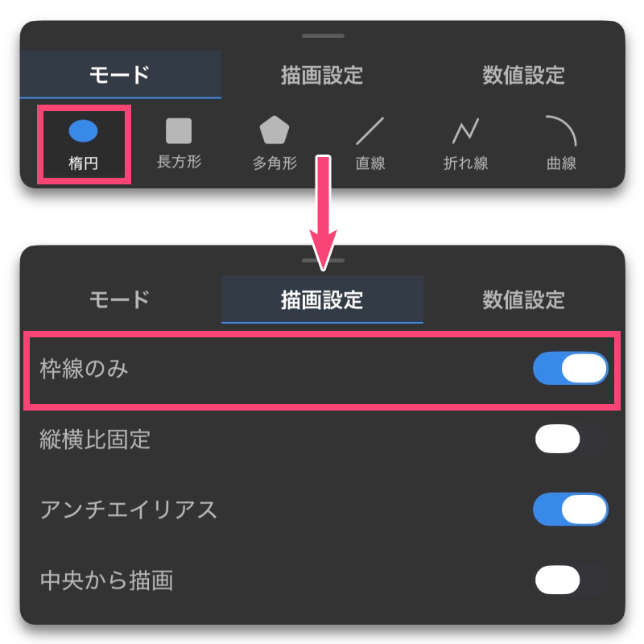Turn on 中央から描画 draw-from-center switch
Viewport: 644px width, 644px height.
pyautogui.click(x=571, y=580)
